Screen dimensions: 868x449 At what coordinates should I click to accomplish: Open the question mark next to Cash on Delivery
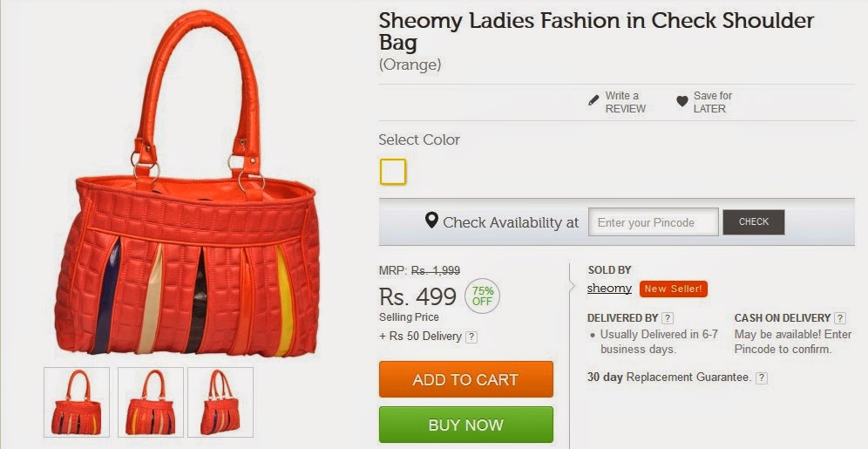click(840, 318)
